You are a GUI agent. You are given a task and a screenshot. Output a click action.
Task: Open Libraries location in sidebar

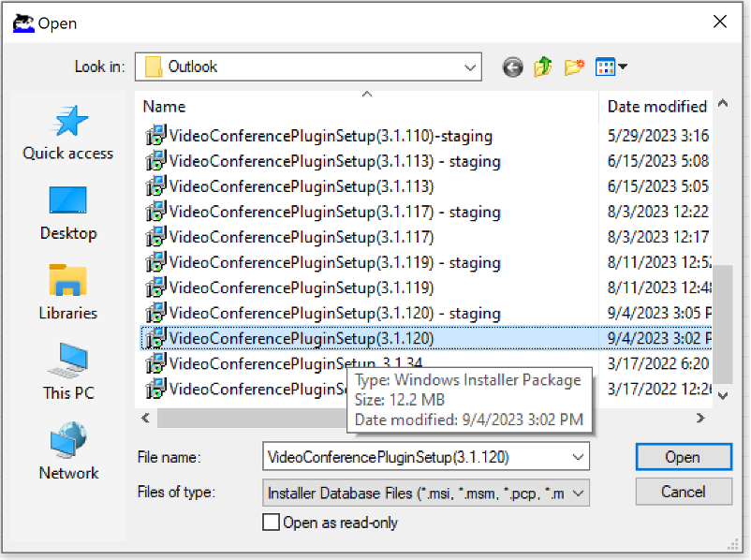tap(68, 293)
